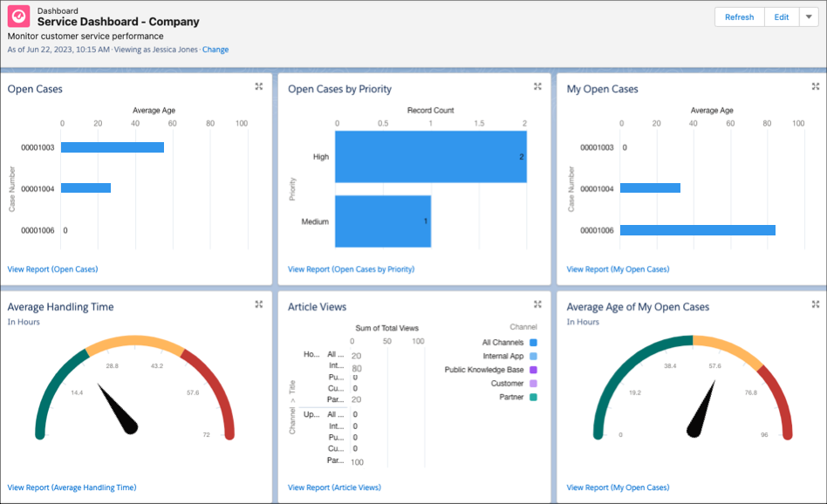Open the dropdown next to Edit
This screenshot has width=827, height=504.
click(810, 17)
